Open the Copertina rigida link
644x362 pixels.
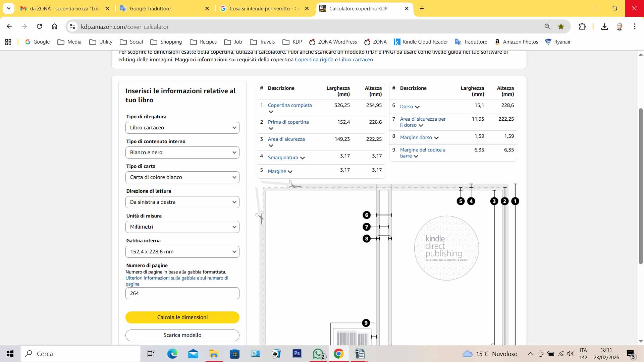pyautogui.click(x=314, y=60)
